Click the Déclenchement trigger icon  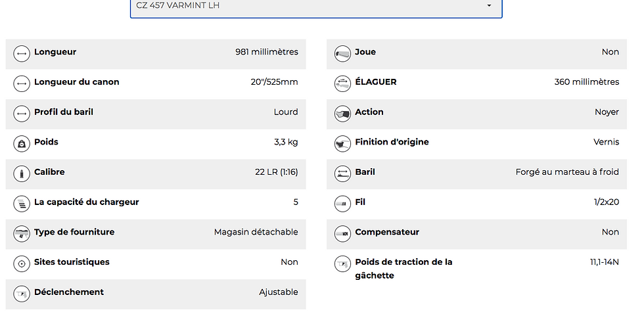click(22, 293)
